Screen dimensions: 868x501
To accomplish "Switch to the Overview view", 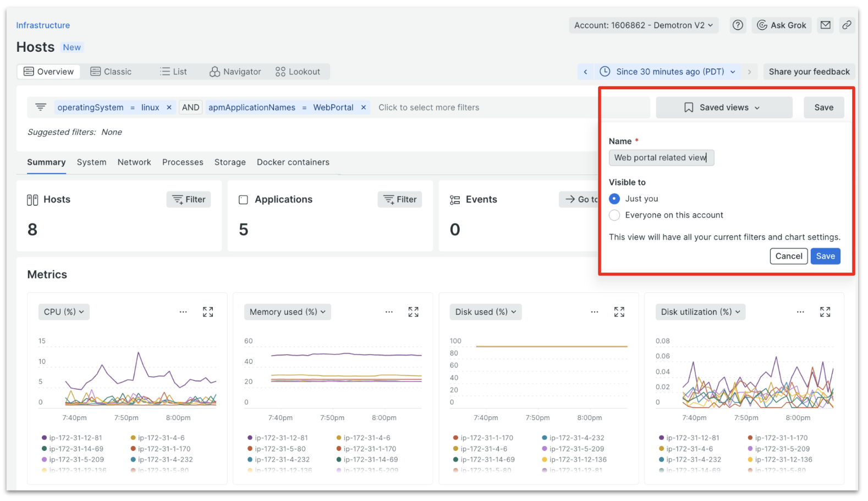I will pos(49,72).
